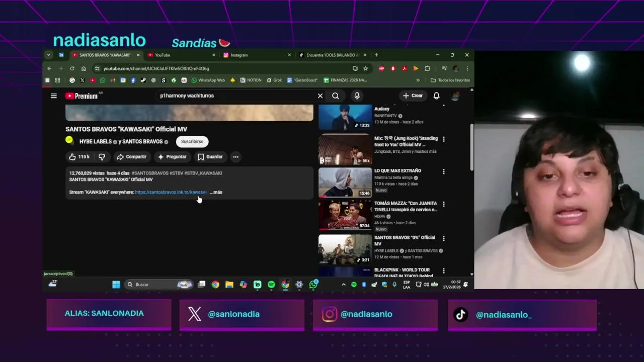This screenshot has width=644, height=362.
Task: Open FINANZAS 2026 bookmark
Action: [x=345, y=80]
